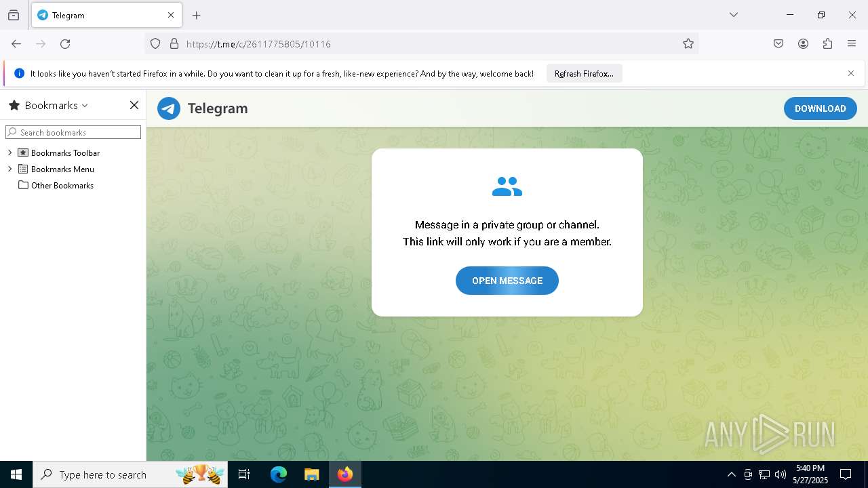
Task: Click the notification info icon
Action: click(19, 73)
